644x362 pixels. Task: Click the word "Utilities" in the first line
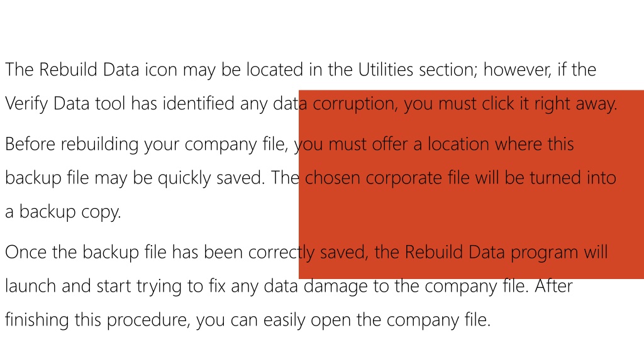(x=386, y=69)
